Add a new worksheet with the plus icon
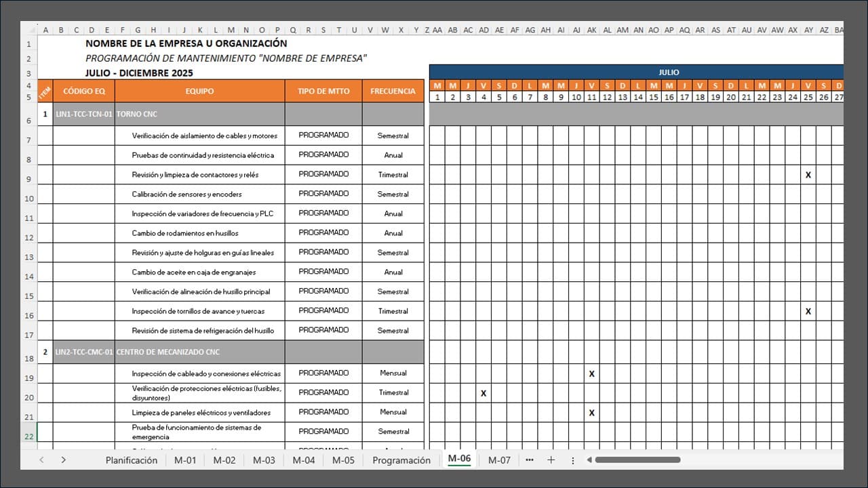868x488 pixels. point(551,460)
